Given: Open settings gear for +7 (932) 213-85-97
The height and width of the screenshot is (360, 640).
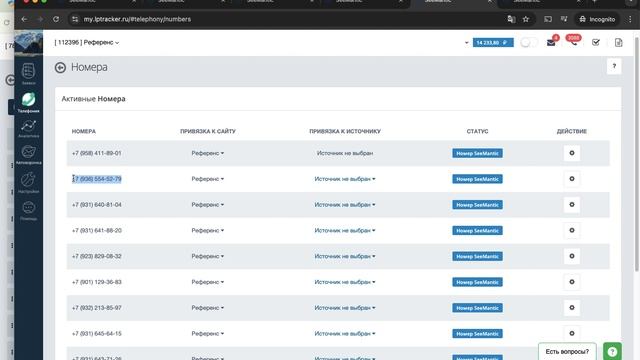Looking at the screenshot, I should (x=572, y=307).
